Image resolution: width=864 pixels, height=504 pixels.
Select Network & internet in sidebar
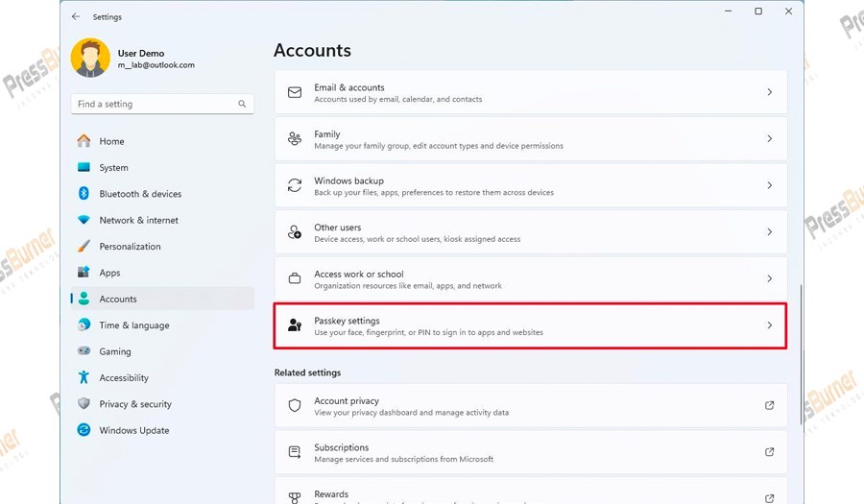coord(138,220)
